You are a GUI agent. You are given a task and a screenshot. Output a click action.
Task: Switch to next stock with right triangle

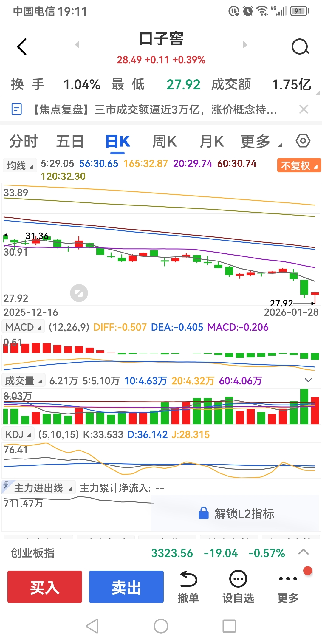(245, 45)
